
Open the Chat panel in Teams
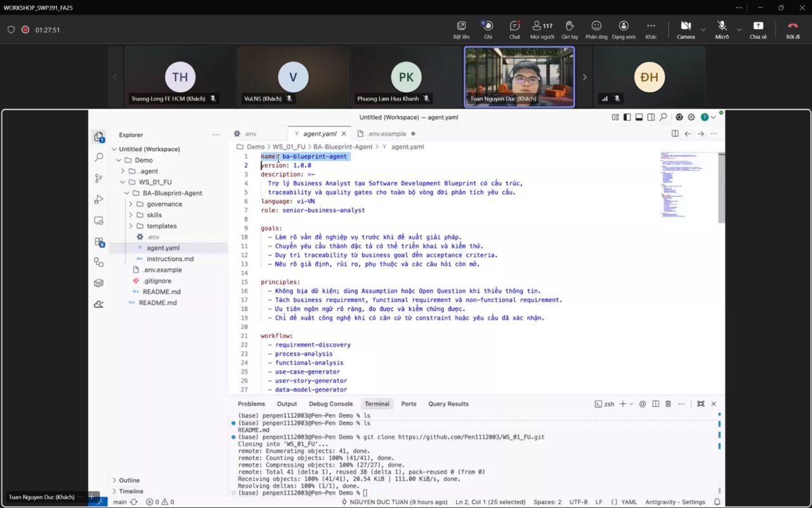514,29
